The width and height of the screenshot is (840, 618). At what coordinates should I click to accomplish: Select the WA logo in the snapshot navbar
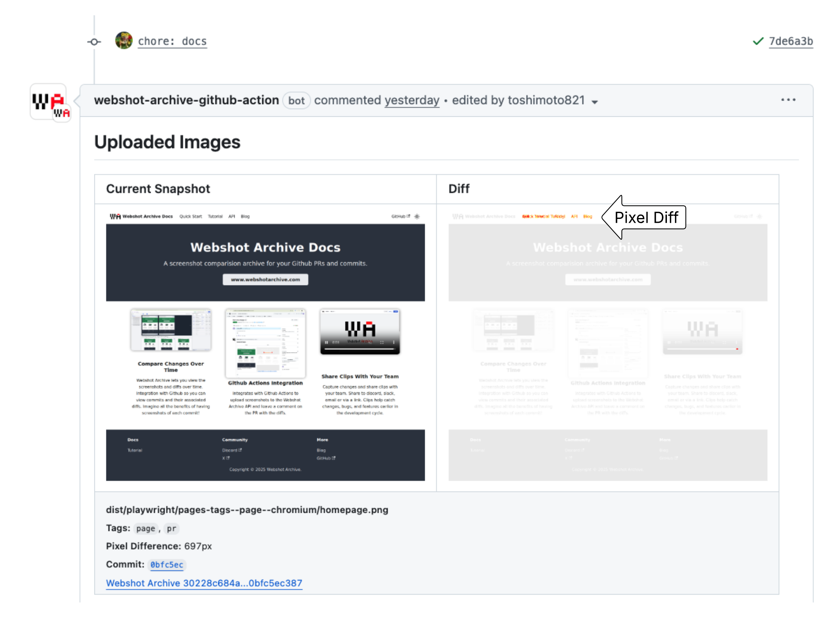[x=115, y=216]
